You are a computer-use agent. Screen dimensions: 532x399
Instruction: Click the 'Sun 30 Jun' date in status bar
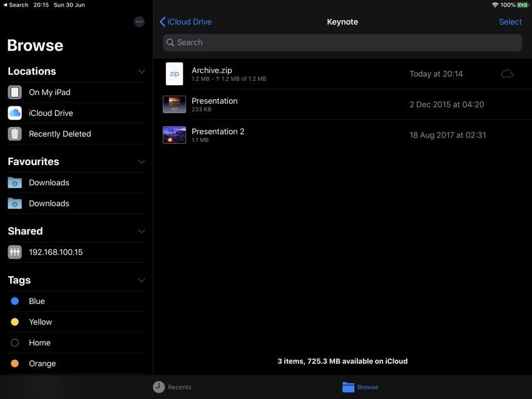click(69, 5)
